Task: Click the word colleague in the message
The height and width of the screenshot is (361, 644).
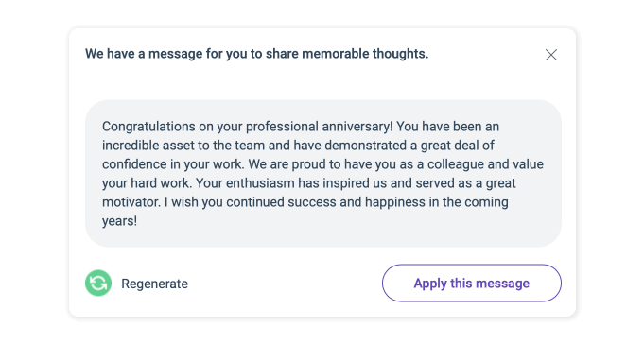Action: tap(456, 164)
